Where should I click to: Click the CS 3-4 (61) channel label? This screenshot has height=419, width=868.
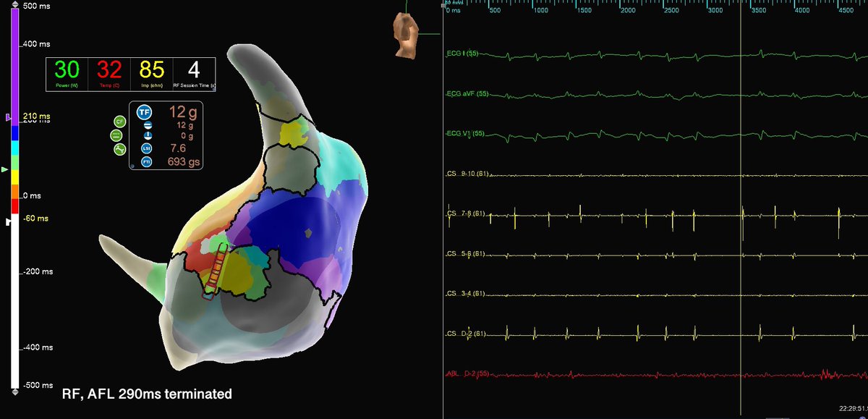pyautogui.click(x=466, y=295)
